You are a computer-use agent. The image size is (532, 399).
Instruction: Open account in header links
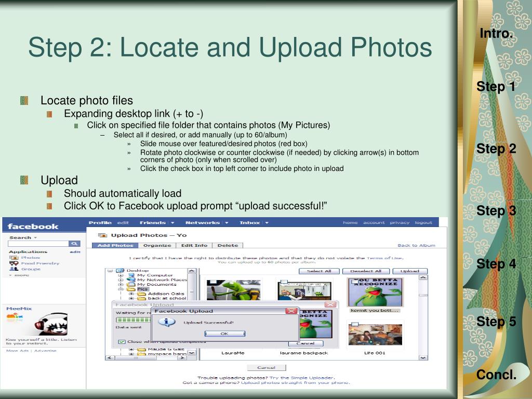pos(374,222)
